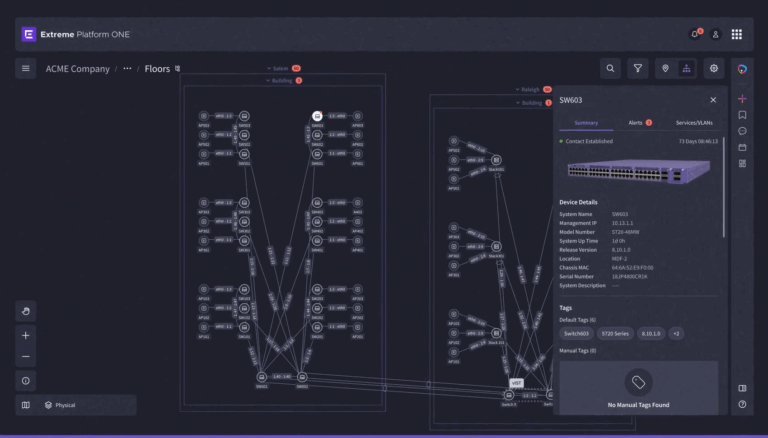Zoom in with the plus button
This screenshot has width=768, height=438.
point(25,336)
